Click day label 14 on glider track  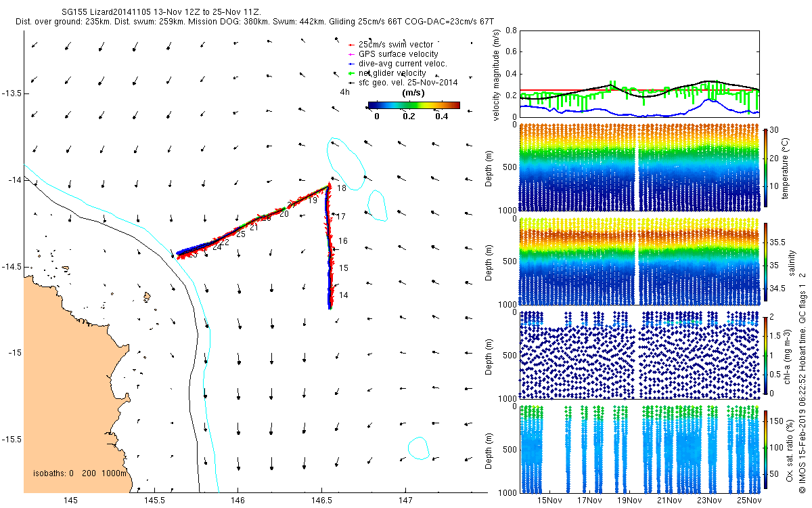tap(343, 295)
